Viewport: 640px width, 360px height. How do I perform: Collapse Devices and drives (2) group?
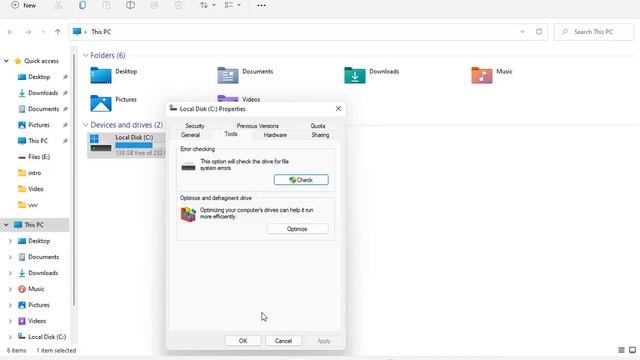86,125
